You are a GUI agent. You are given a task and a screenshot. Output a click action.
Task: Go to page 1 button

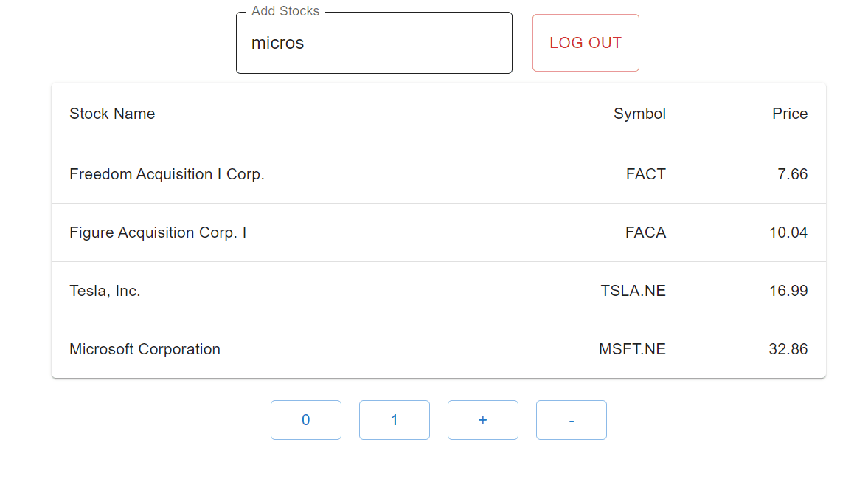[x=395, y=420]
